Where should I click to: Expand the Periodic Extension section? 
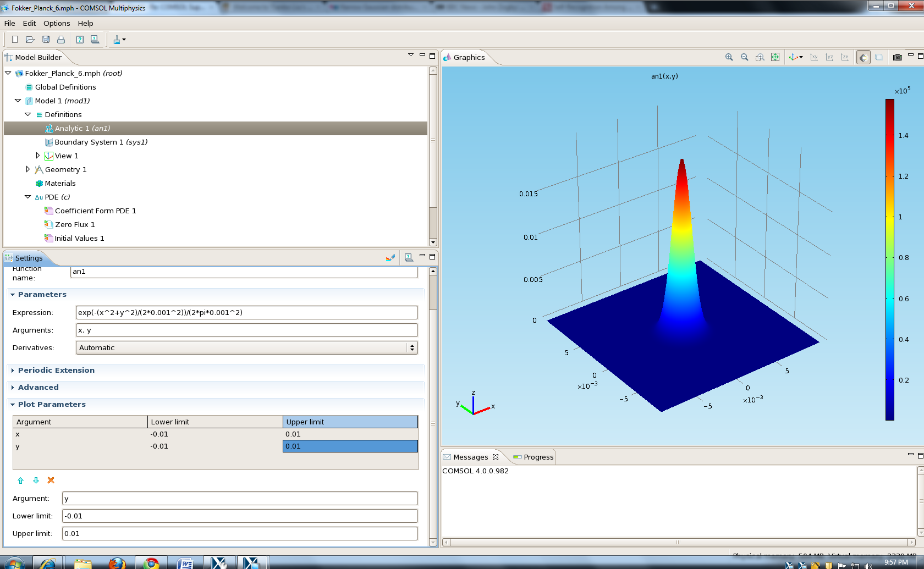point(56,371)
